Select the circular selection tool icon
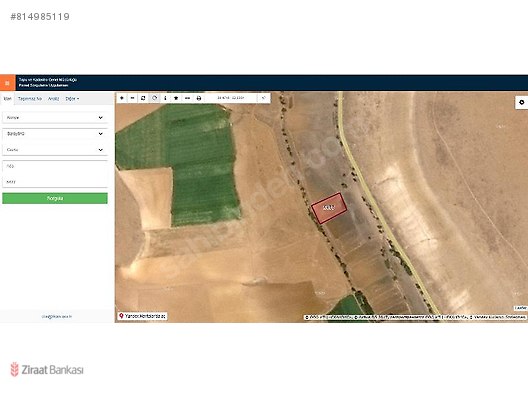This screenshot has height=396, width=528. 154,98
